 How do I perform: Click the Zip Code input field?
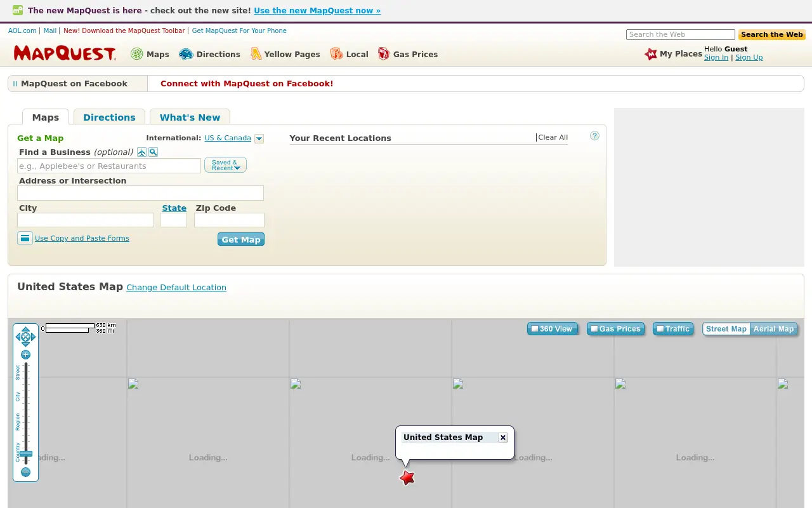(x=229, y=220)
